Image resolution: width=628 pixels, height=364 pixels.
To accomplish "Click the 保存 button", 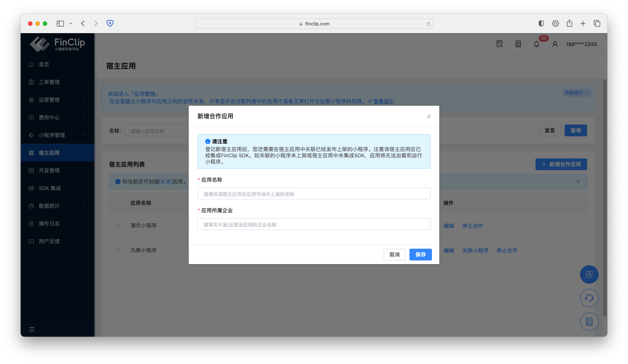I will pyautogui.click(x=420, y=255).
